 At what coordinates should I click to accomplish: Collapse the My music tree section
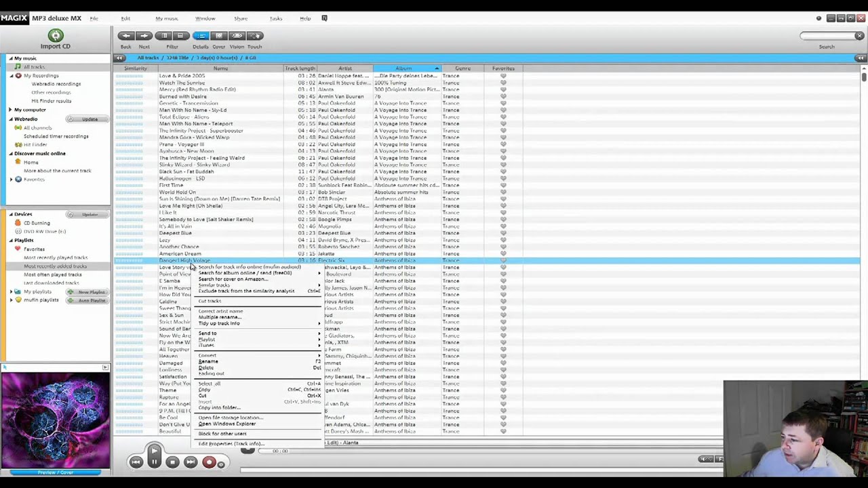[x=11, y=58]
